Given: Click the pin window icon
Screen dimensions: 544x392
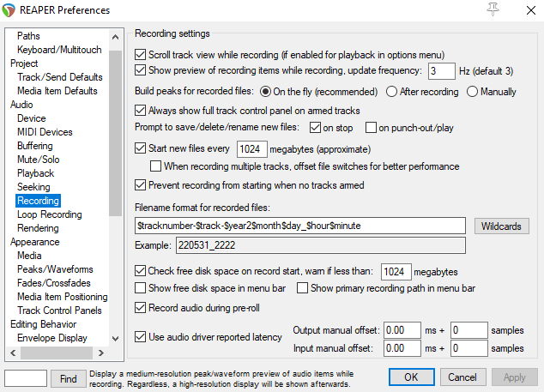Looking at the screenshot, I should (493, 9).
